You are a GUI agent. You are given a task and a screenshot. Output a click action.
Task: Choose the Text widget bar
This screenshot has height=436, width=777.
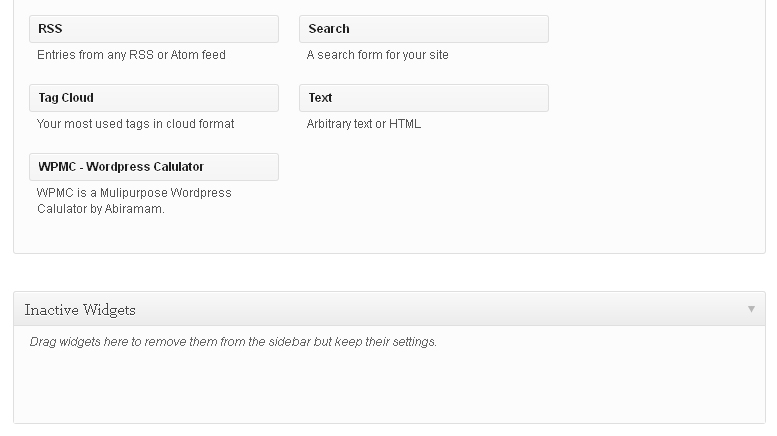tap(424, 98)
